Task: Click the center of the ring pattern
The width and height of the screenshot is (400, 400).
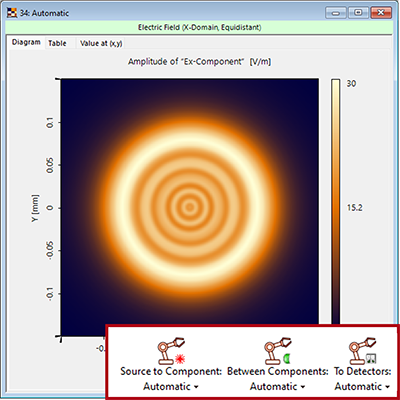Action: pos(190,207)
